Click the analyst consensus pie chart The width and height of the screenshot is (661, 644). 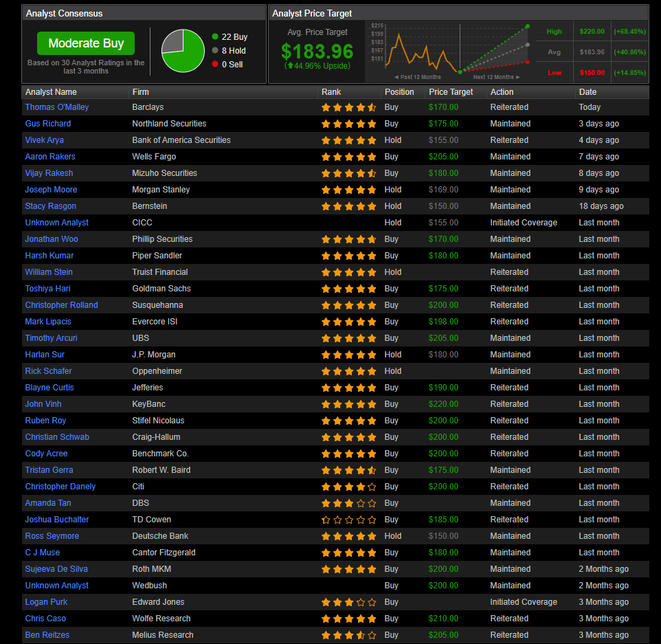coord(183,51)
